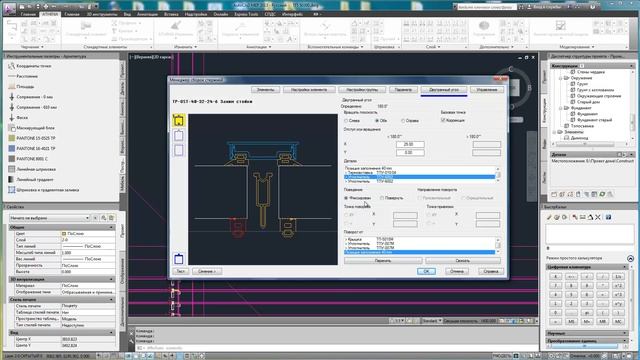Viewport: 640px width, 360px height.
Task: Collapse calculator using round chevron button
Action: [630, 259]
